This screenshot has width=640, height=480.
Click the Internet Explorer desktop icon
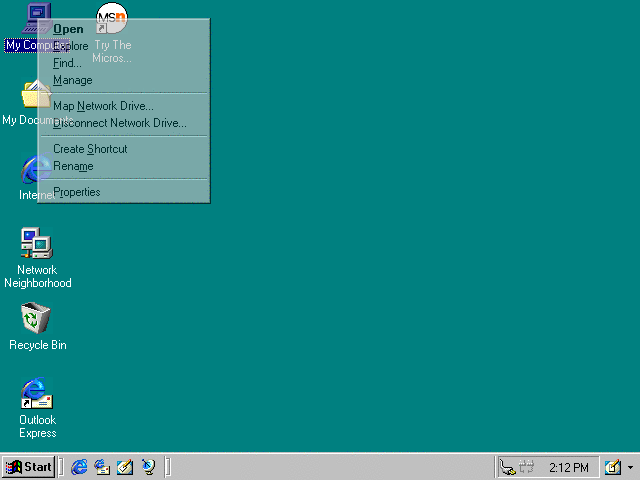pos(37,169)
